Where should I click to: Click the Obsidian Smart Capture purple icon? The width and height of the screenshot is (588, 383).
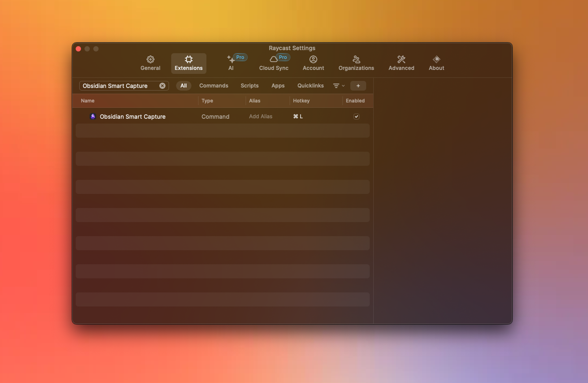(x=93, y=117)
